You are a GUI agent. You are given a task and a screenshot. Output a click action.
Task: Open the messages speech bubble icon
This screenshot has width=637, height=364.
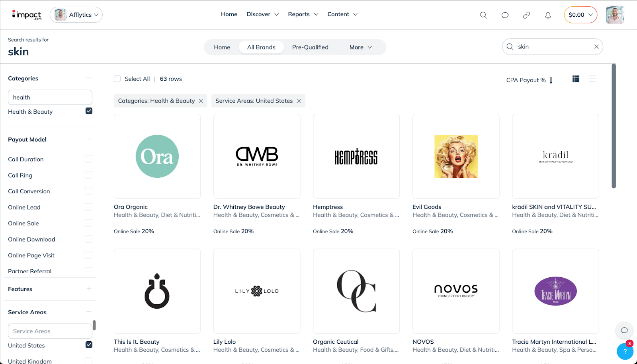pos(505,15)
